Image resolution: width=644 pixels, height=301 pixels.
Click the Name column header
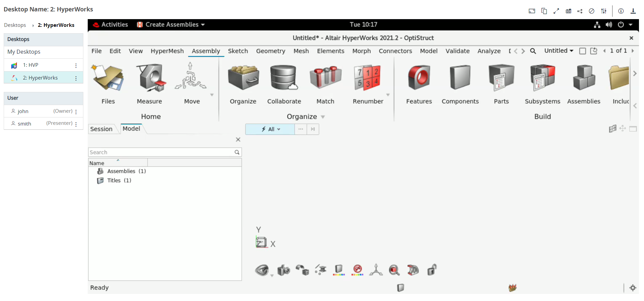point(118,163)
